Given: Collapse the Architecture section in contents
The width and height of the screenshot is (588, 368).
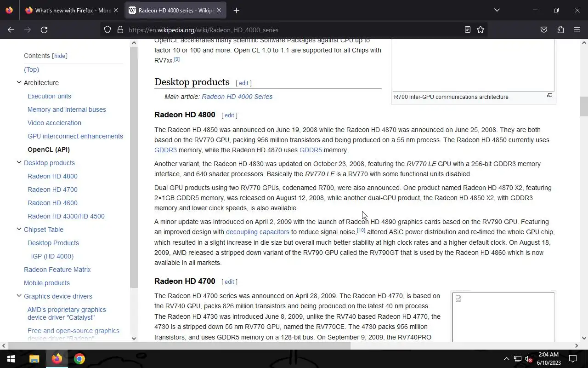Looking at the screenshot, I should click(19, 83).
